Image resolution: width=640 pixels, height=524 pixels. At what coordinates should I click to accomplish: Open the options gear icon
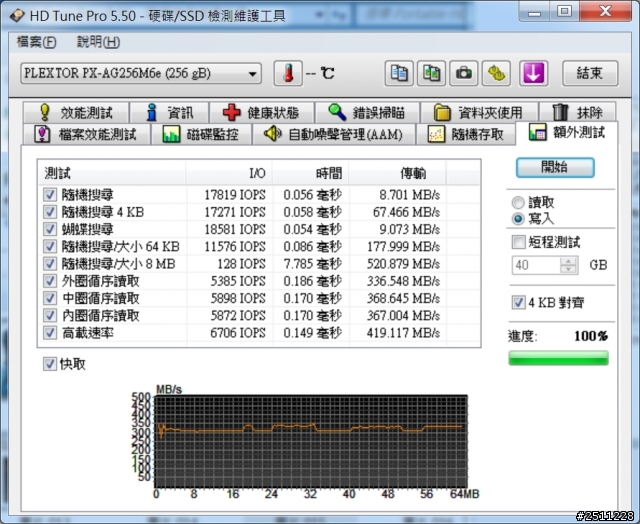tap(496, 73)
